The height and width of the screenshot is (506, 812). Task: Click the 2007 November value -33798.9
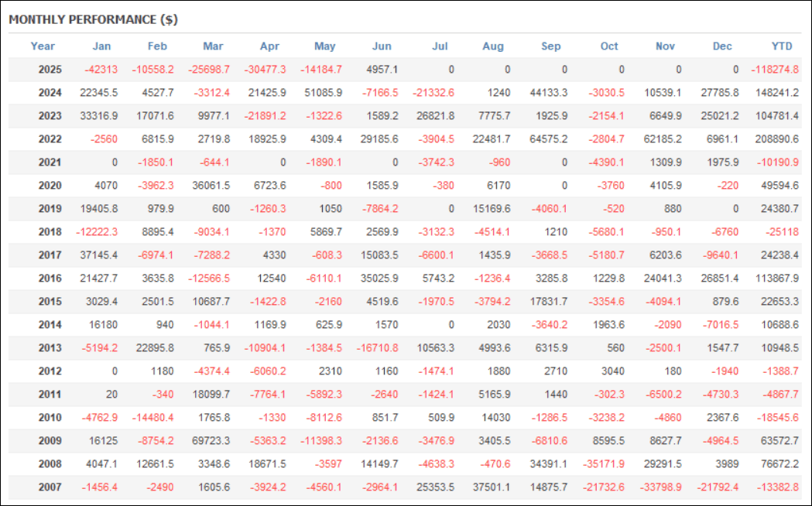point(661,487)
